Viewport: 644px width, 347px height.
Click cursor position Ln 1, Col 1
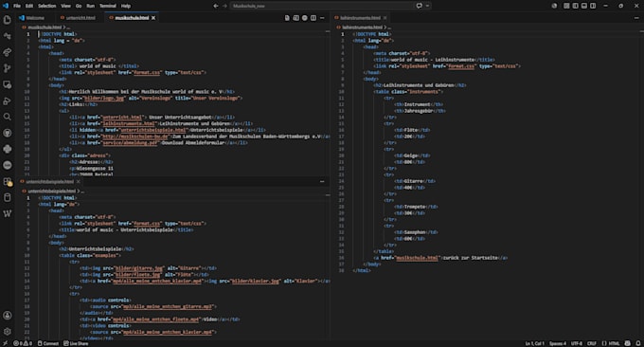click(x=534, y=343)
